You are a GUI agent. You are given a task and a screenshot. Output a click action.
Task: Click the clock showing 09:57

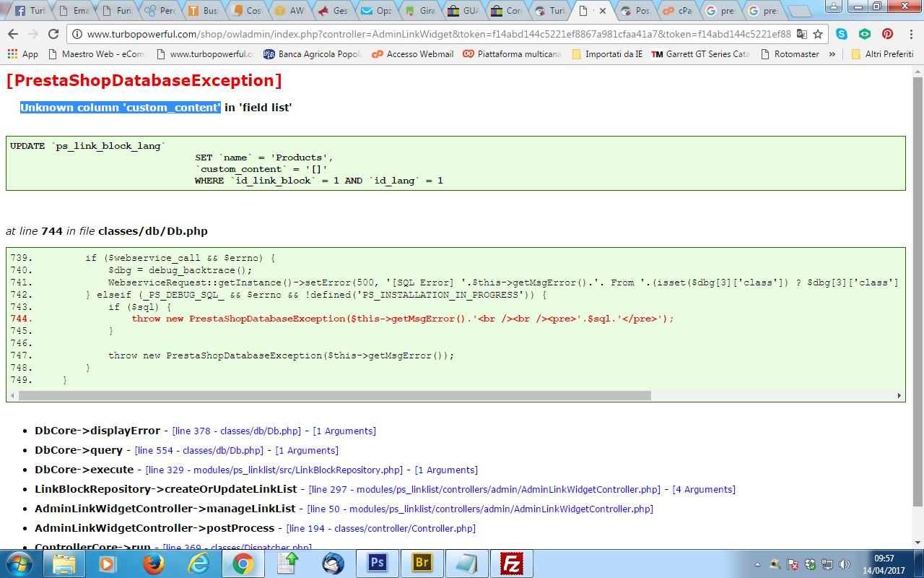point(884,558)
